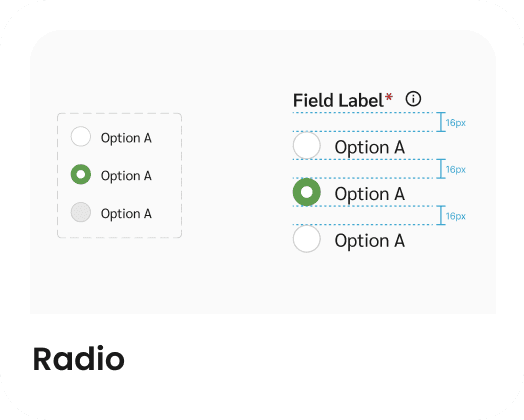Click the disabled gray radio inside dashed box
Image resolution: width=524 pixels, height=420 pixels.
(81, 212)
